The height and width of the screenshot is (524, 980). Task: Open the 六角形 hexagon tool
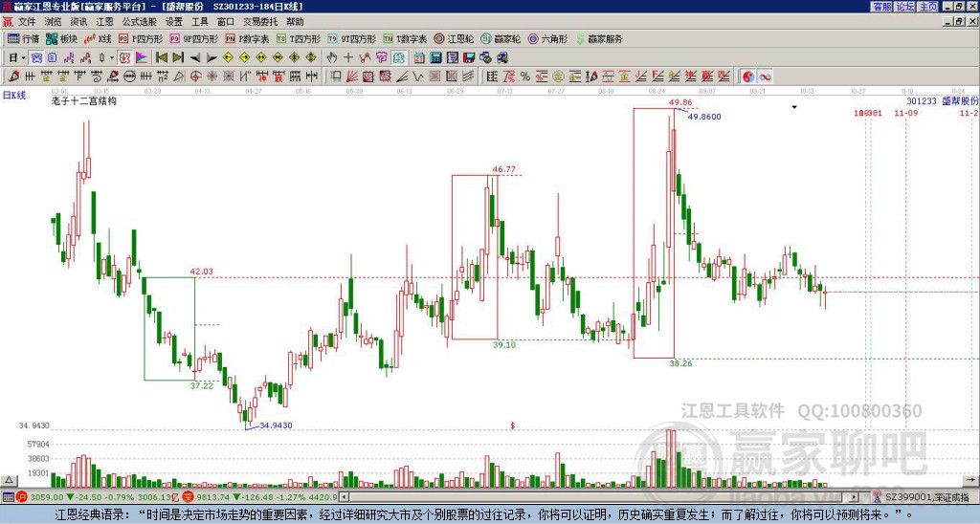(x=547, y=38)
